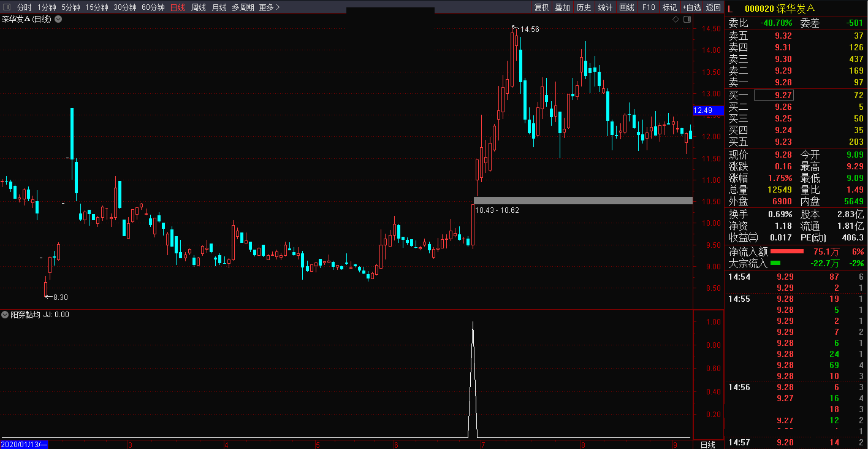This screenshot has height=449, width=868.
Task: Switch to the 周线 weekly chart
Action: tap(199, 7)
